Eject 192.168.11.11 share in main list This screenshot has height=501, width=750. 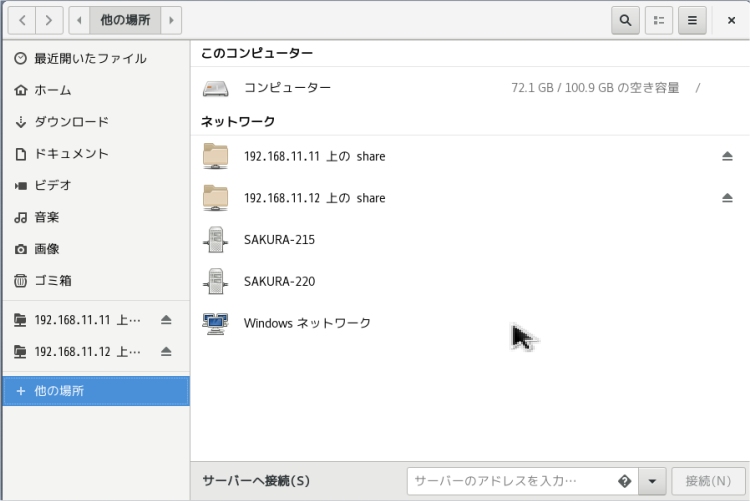tap(727, 156)
